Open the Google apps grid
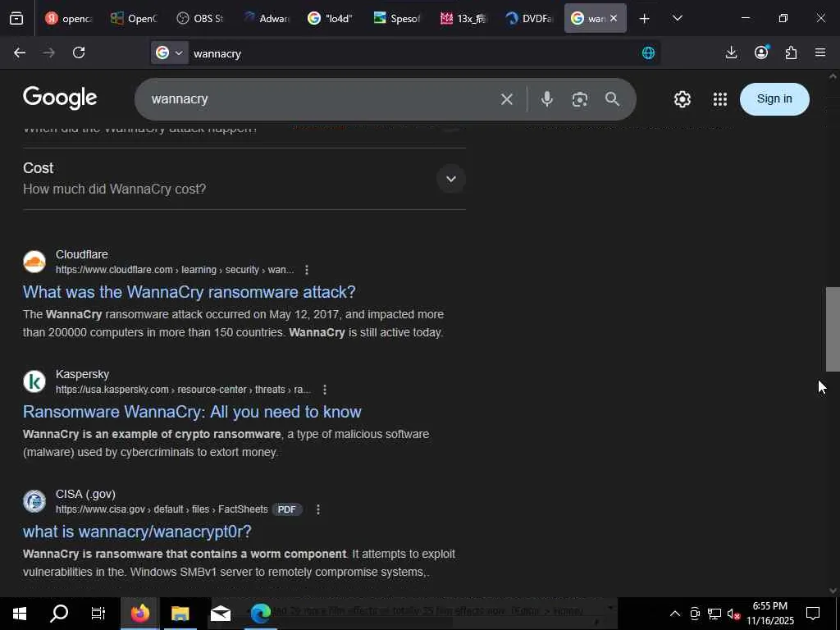840x630 pixels. point(720,99)
